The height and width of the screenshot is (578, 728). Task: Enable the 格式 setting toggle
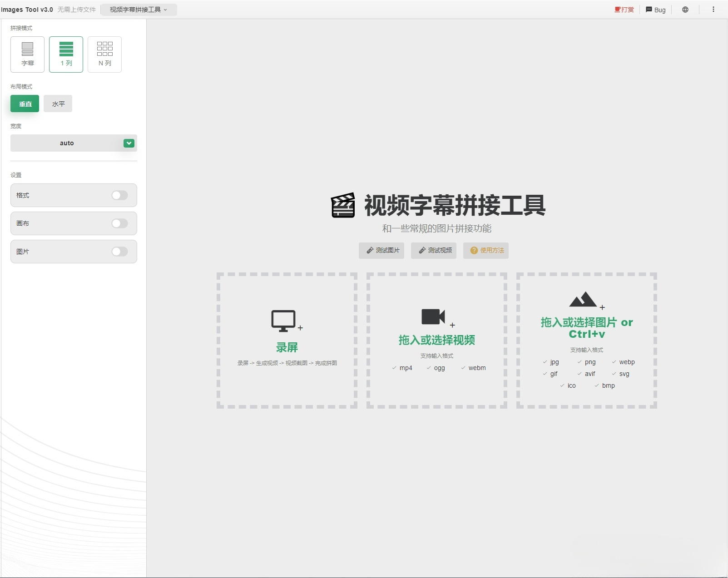tap(119, 195)
